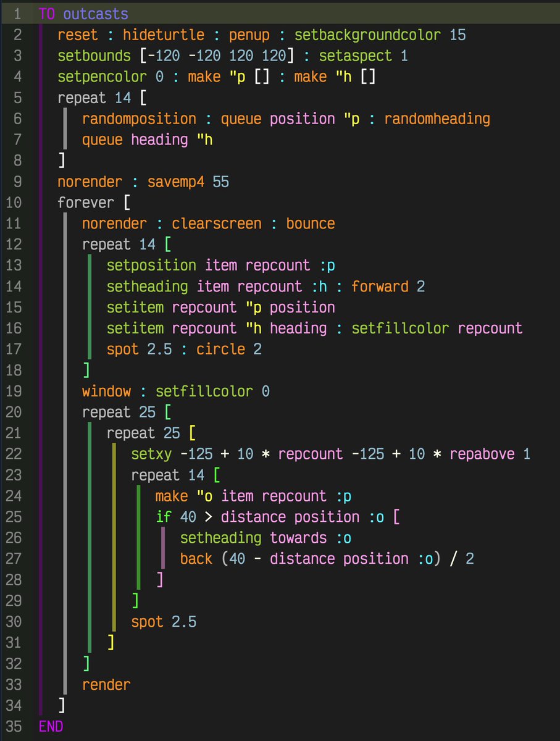The image size is (560, 741).
Task: Click 'penup' on line 2
Action: (x=249, y=35)
